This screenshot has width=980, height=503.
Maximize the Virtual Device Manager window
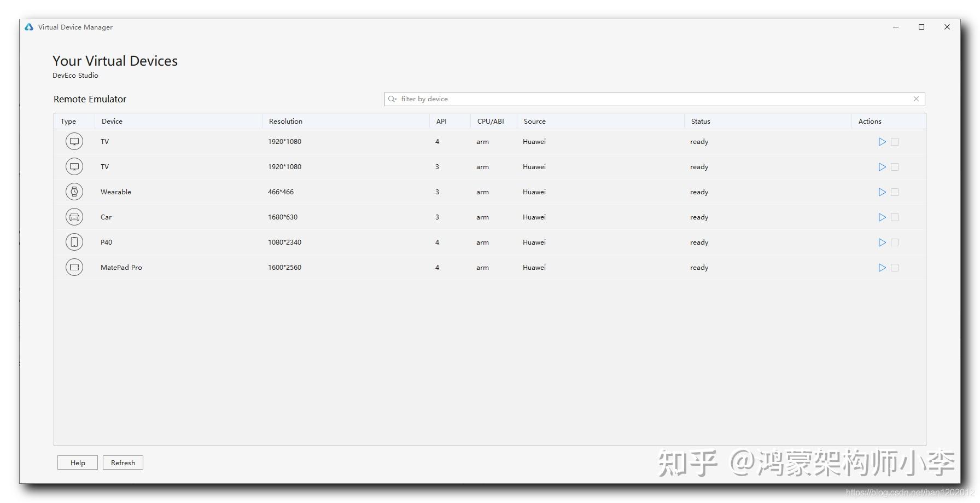pos(921,27)
